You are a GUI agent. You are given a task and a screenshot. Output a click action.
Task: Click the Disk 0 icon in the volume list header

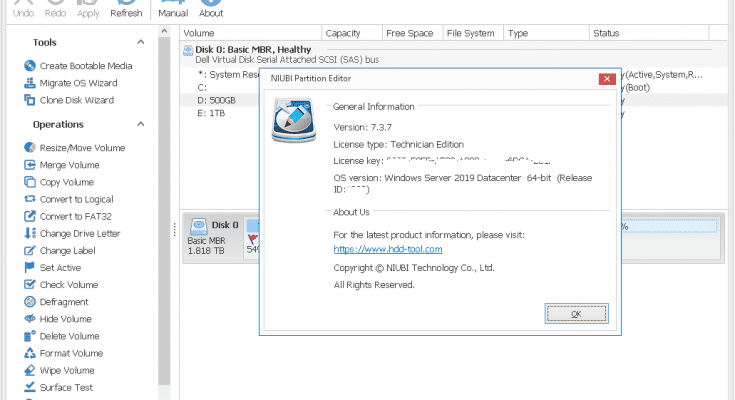coord(188,50)
